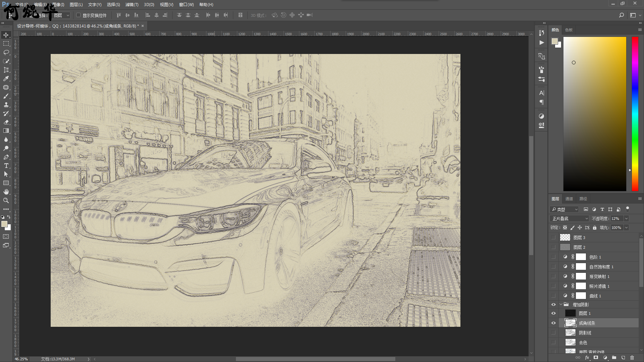The width and height of the screenshot is (644, 362).
Task: Select the 曲线 1 adjustment layer
Action: coord(595,296)
